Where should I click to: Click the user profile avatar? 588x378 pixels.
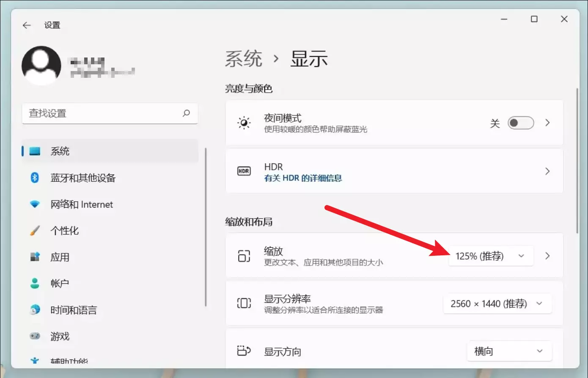(x=41, y=66)
